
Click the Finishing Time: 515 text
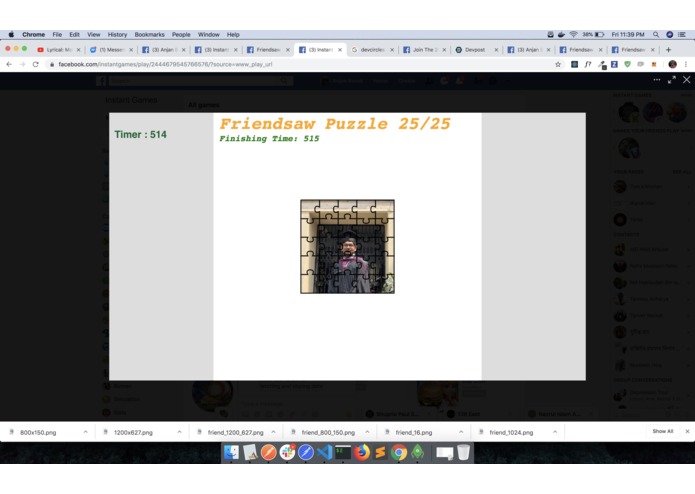pos(269,139)
